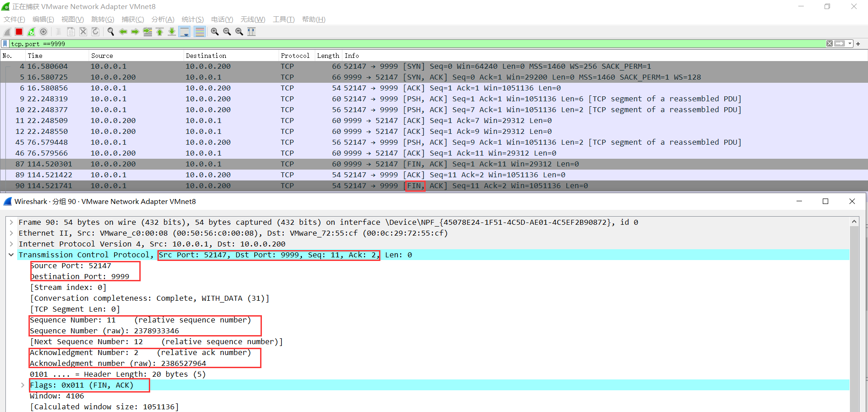
Task: Save the capture file
Action: [x=71, y=32]
